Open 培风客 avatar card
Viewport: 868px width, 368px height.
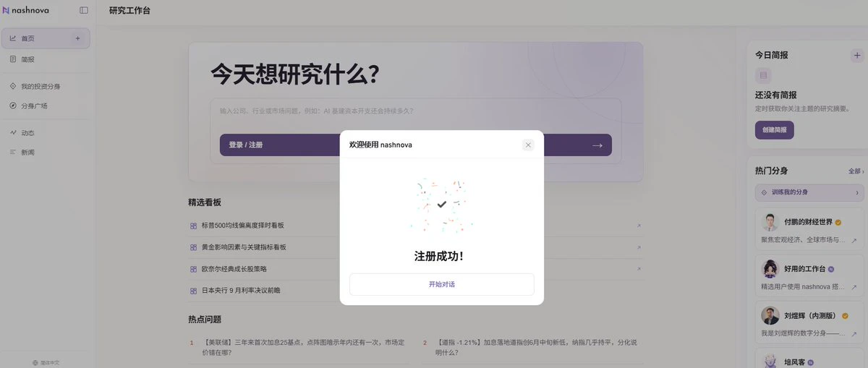[x=809, y=359]
